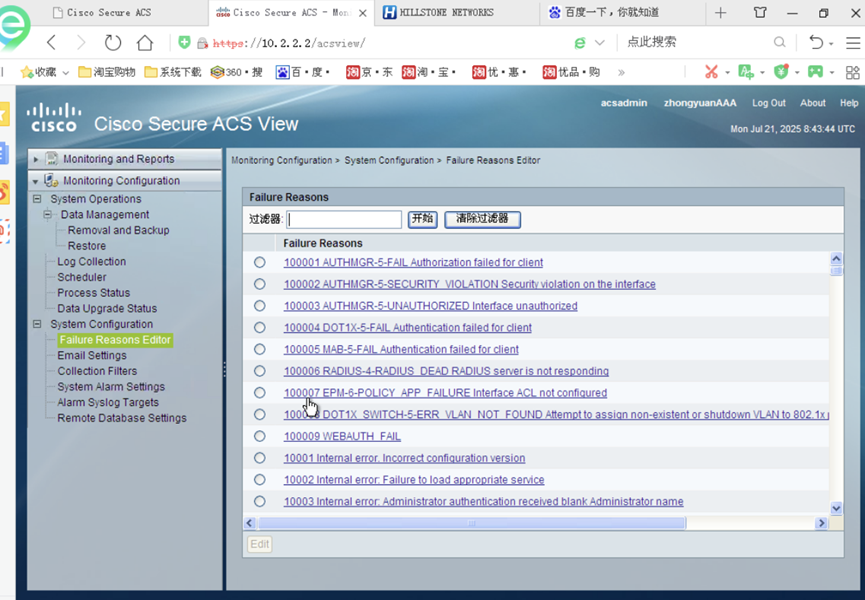Open scissors tool dropdown arrow
This screenshot has height=600, width=865.
[x=727, y=72]
